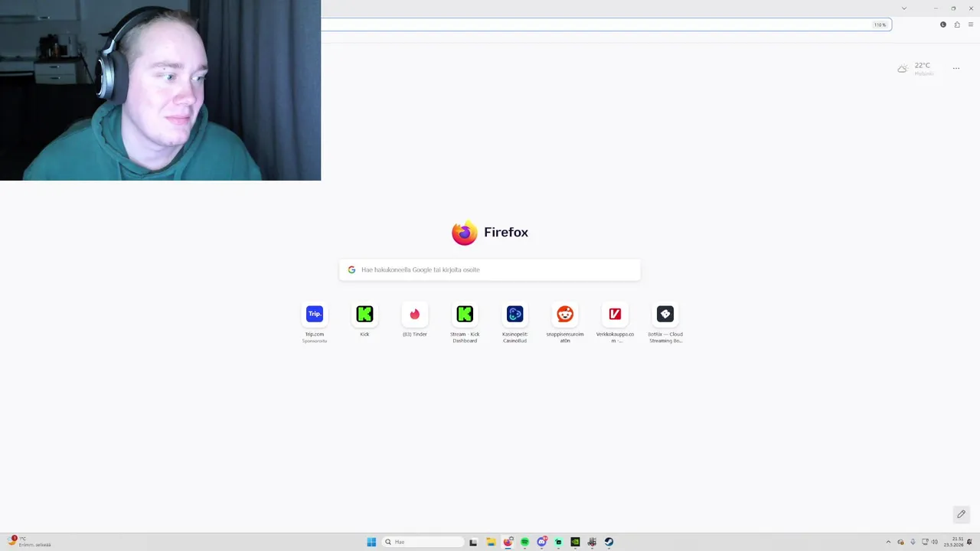Screen dimensions: 980x551
Task: Open volume control in system tray
Action: coord(935,542)
